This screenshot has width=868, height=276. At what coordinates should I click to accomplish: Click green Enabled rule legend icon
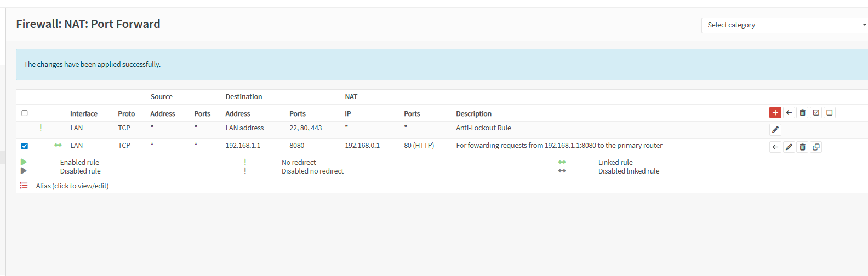[x=24, y=162]
